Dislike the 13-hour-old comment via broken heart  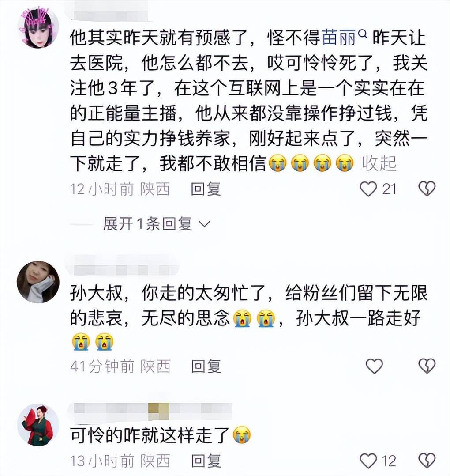(x=427, y=461)
